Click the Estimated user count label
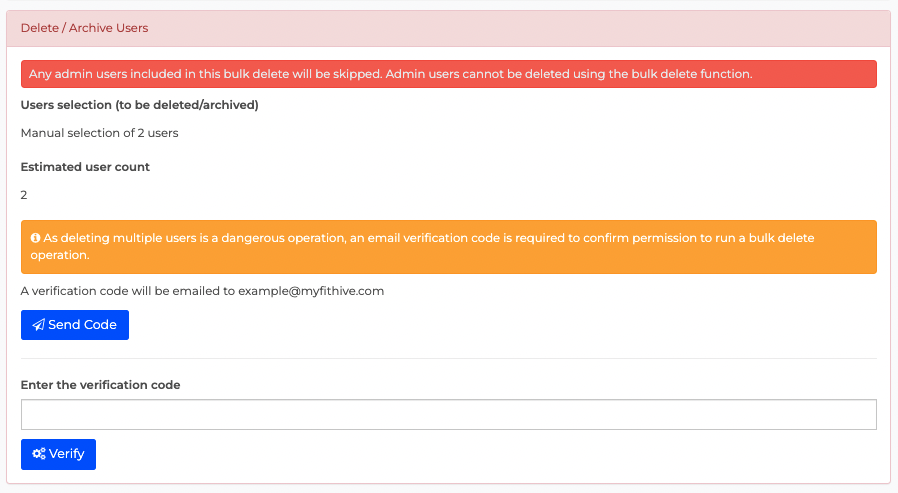The width and height of the screenshot is (898, 493). click(85, 167)
